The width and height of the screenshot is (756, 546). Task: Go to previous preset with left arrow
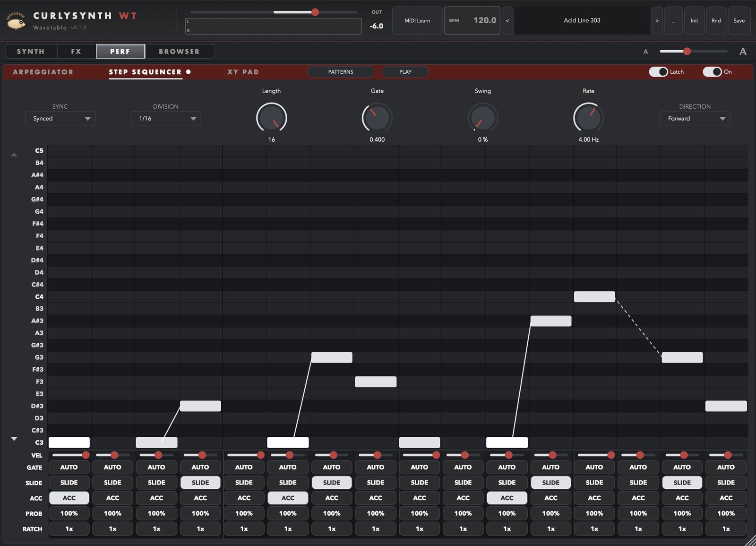pos(507,21)
